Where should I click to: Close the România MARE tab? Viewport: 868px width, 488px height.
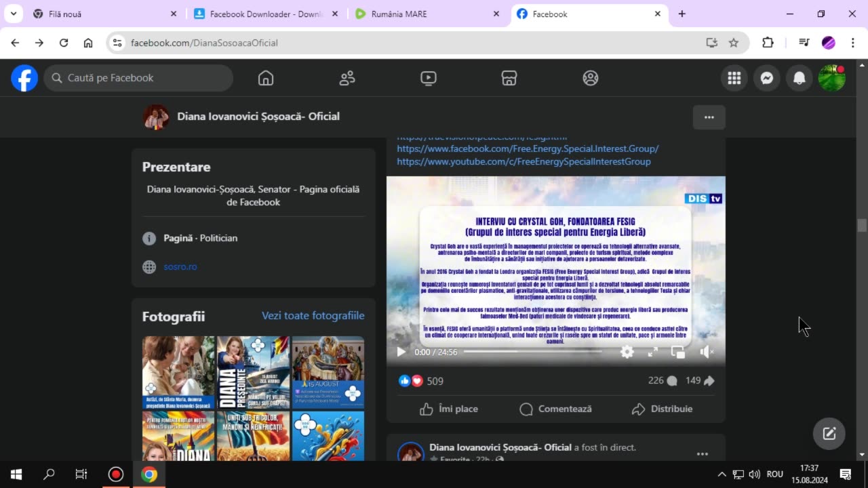(x=496, y=14)
